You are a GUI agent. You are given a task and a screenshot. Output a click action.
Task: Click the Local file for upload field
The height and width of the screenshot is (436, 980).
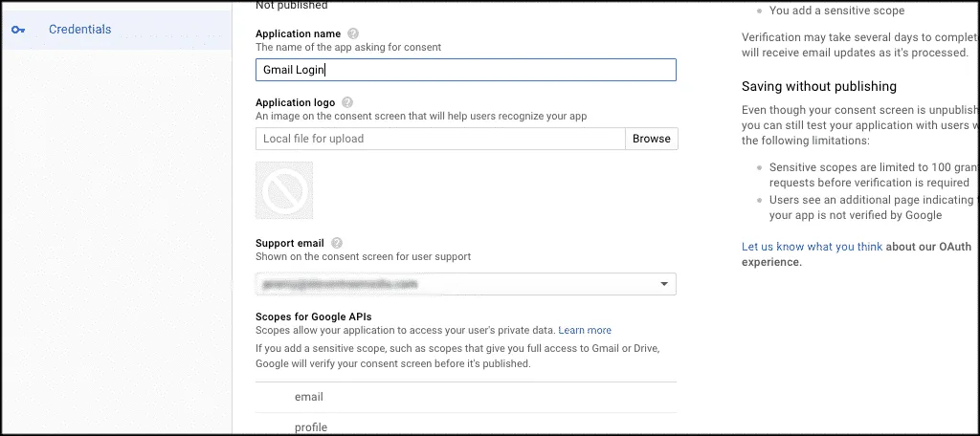(x=440, y=139)
